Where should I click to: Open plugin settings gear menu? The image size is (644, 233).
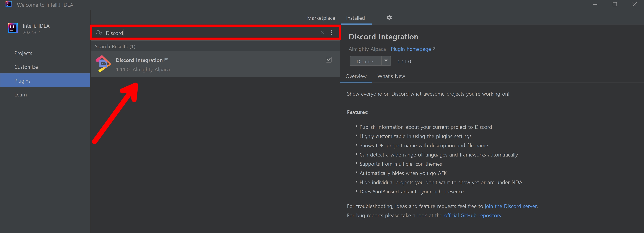click(x=389, y=18)
